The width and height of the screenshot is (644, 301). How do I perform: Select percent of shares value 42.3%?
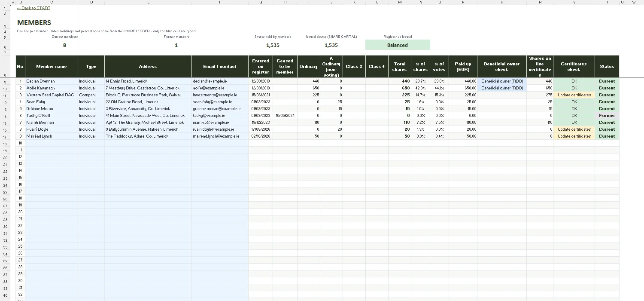(420, 88)
